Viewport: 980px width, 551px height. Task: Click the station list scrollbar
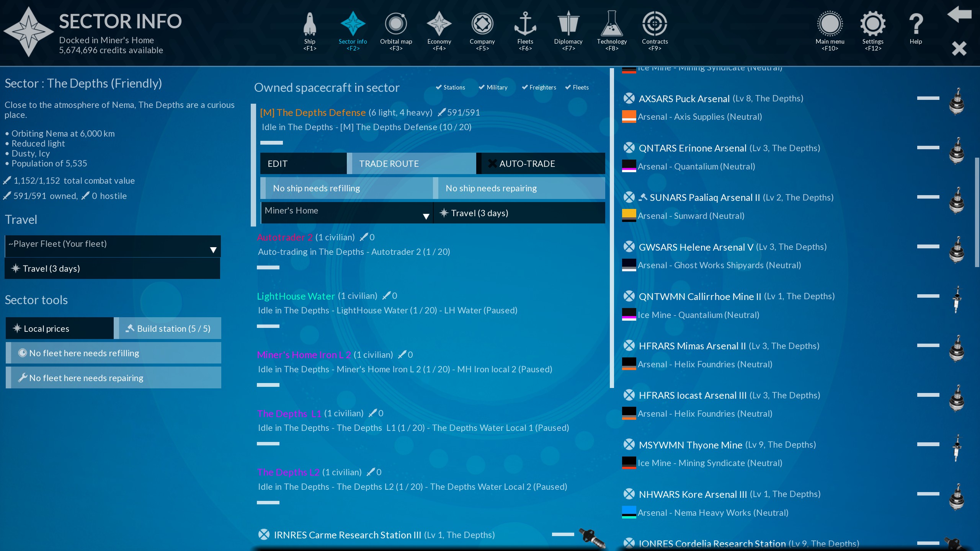click(x=977, y=212)
